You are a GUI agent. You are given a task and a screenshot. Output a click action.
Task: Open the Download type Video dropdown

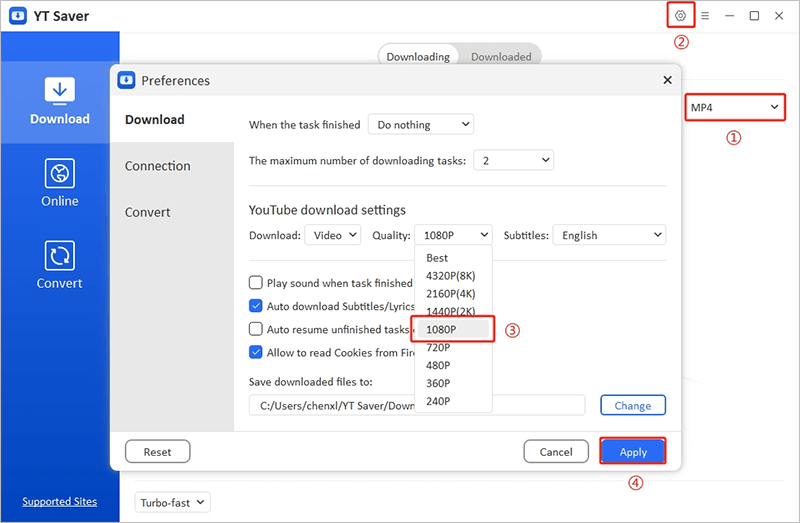[333, 235]
